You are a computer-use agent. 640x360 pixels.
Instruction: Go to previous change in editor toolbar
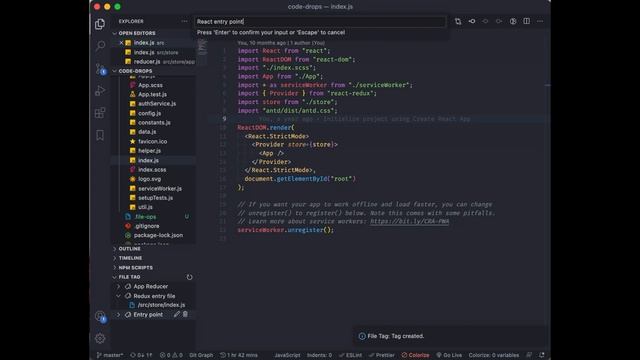[x=485, y=21]
